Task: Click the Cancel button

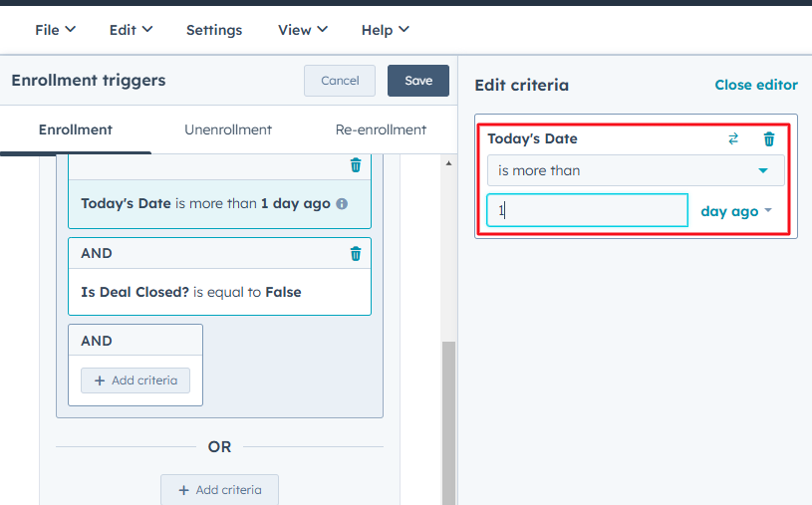Action: [340, 81]
